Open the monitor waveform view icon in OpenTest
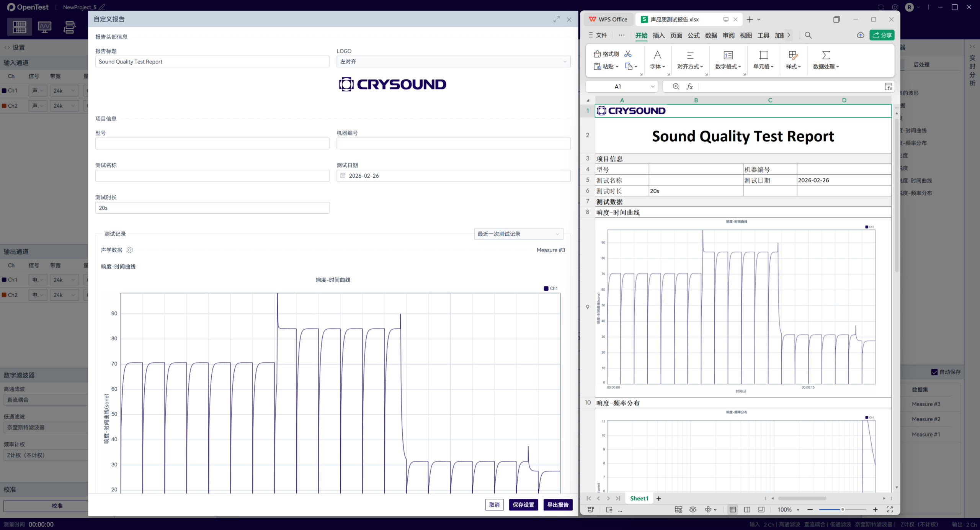This screenshot has width=980, height=530. click(44, 27)
